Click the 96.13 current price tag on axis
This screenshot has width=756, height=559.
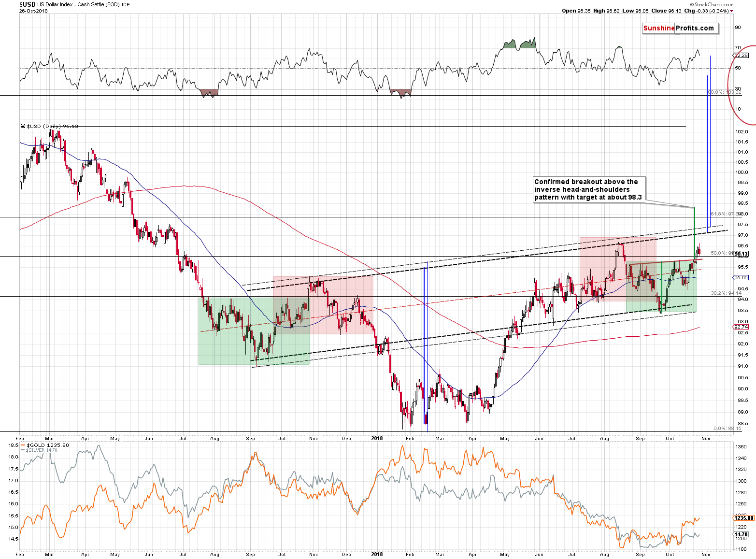tap(741, 254)
